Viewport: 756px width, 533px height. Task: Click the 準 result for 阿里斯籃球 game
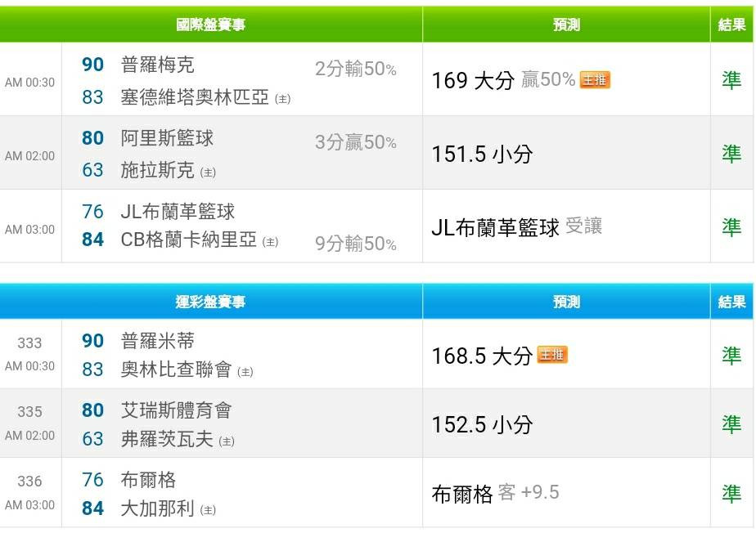click(731, 155)
